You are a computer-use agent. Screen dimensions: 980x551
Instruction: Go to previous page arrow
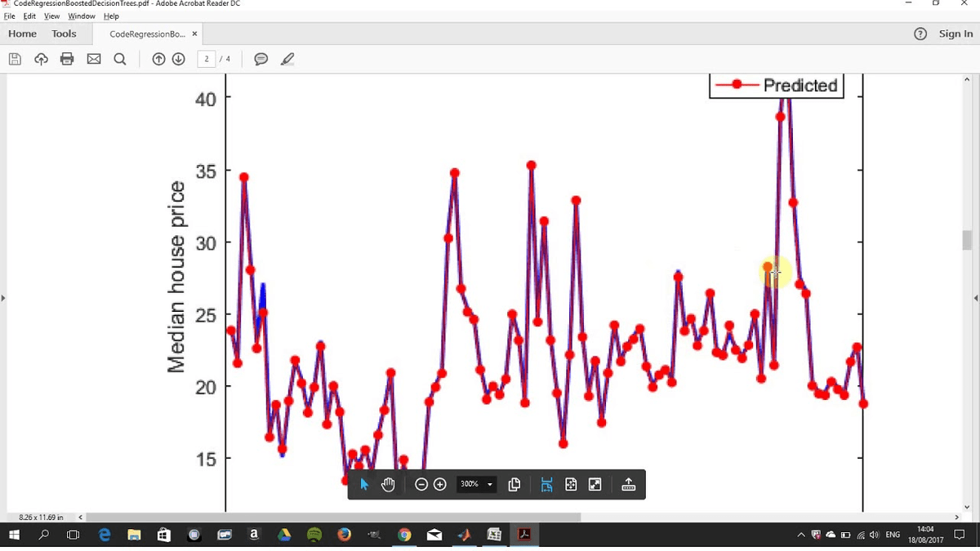point(158,59)
